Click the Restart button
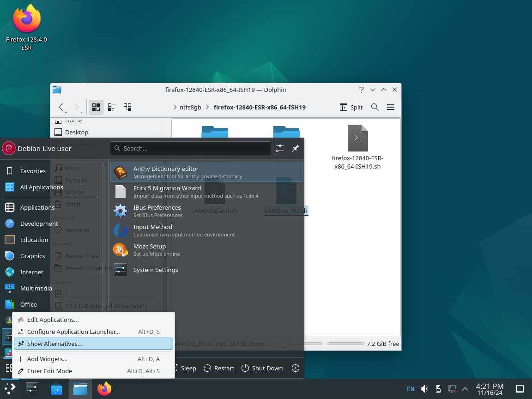This screenshot has height=399, width=532. pyautogui.click(x=219, y=368)
